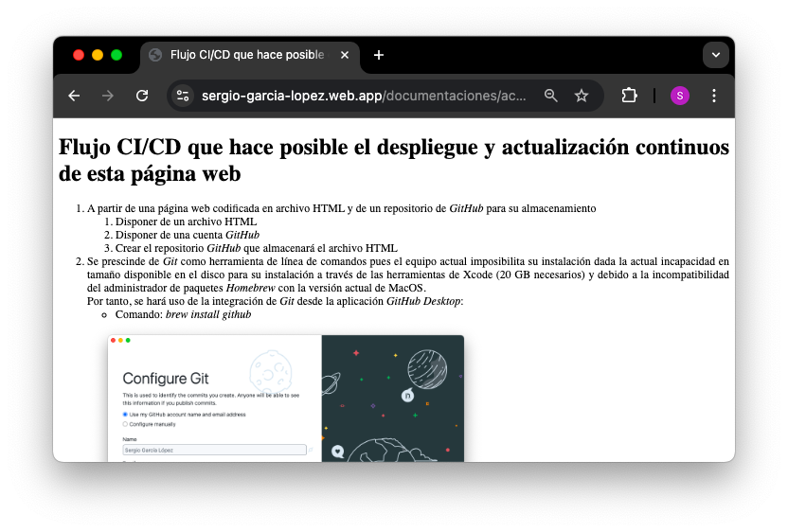The height and width of the screenshot is (532, 788).
Task: Click the Configure Git screenshot image
Action: pos(285,398)
